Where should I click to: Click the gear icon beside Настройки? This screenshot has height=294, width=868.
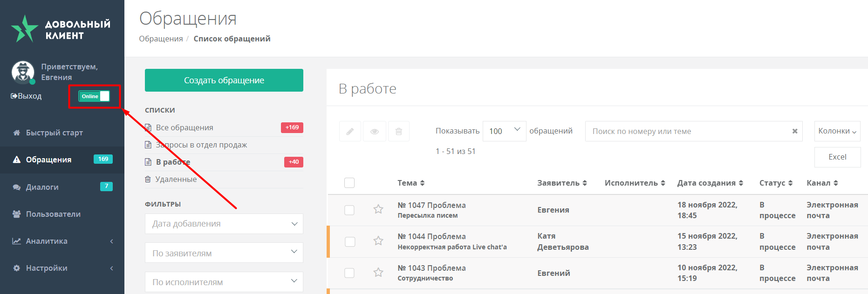tap(17, 268)
